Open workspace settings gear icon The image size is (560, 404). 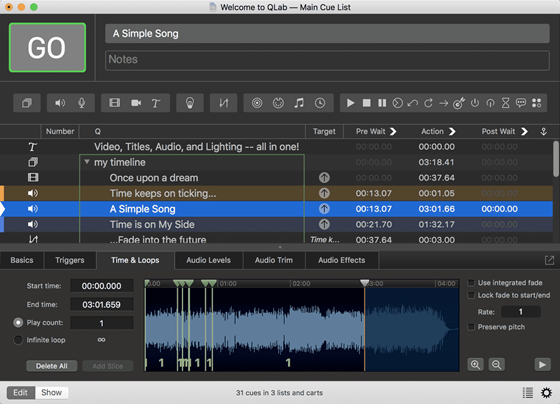click(546, 393)
